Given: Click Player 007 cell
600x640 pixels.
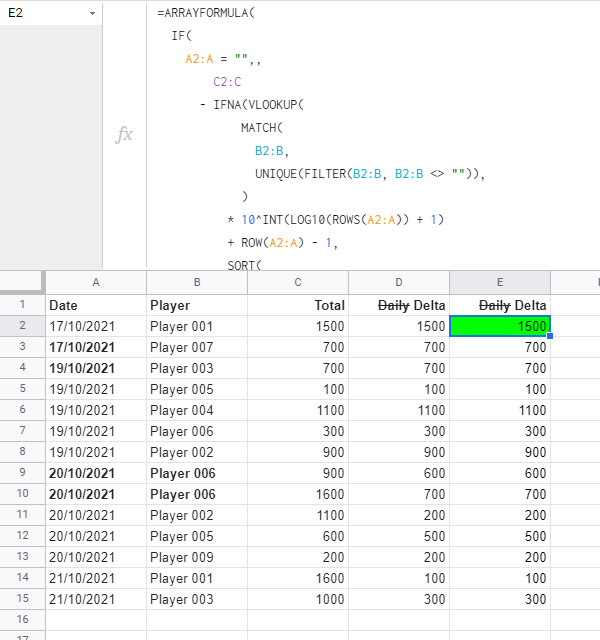Looking at the screenshot, I should point(197,347).
